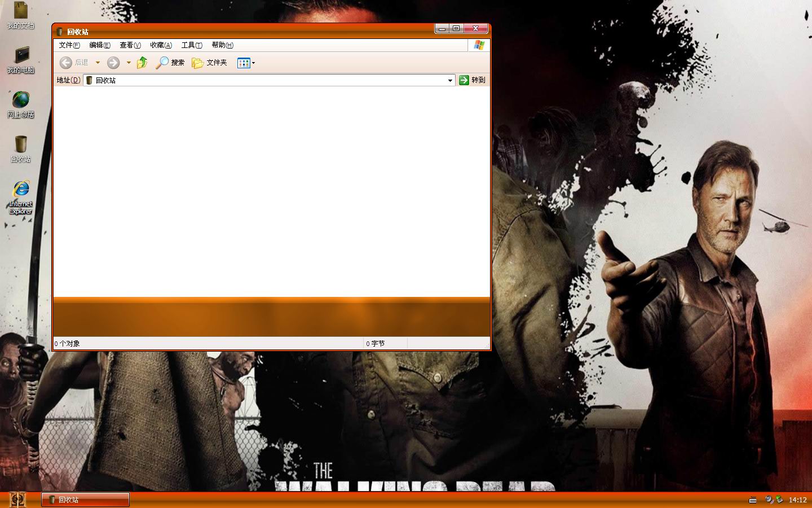Click the 0 个对象 status text
812x508 pixels.
click(x=67, y=343)
